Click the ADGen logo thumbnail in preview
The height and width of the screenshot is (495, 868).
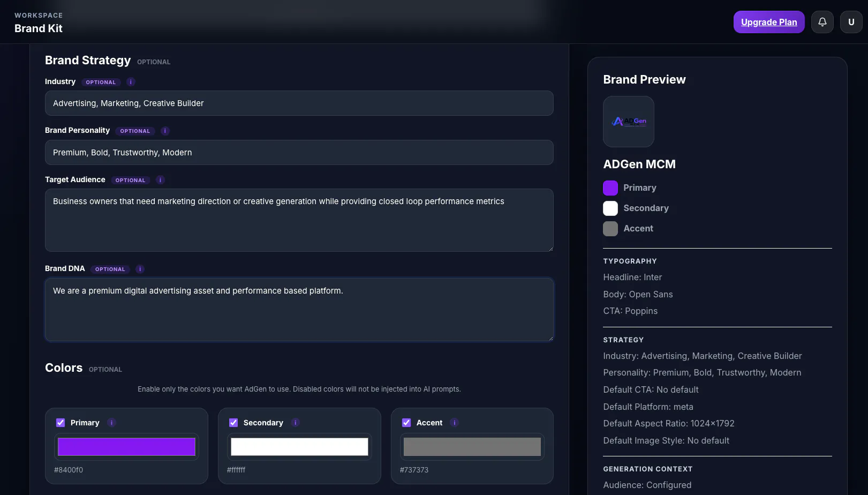tap(629, 122)
